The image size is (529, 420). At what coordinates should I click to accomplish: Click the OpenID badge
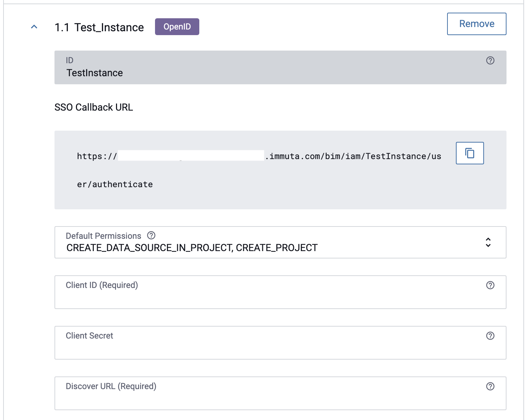177,27
